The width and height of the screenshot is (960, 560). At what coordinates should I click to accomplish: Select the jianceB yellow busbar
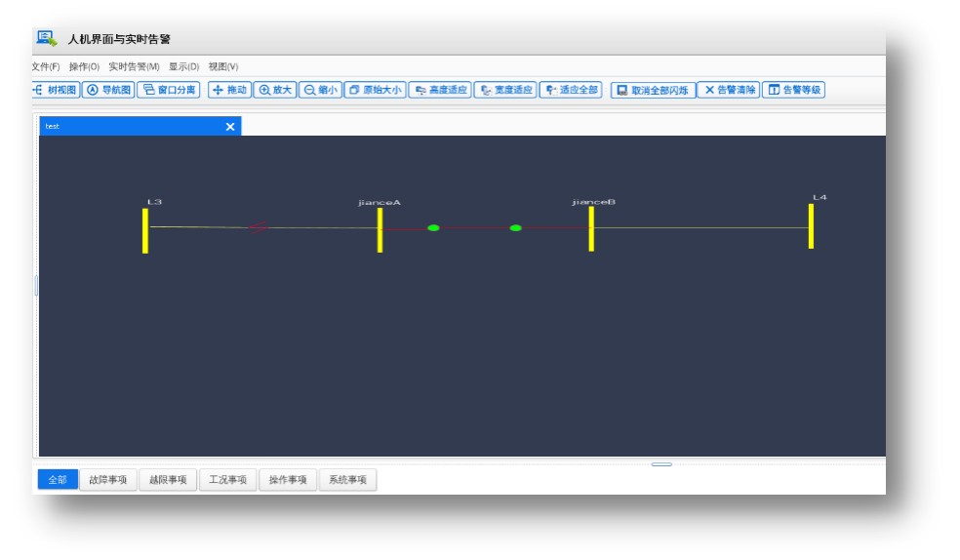(591, 229)
